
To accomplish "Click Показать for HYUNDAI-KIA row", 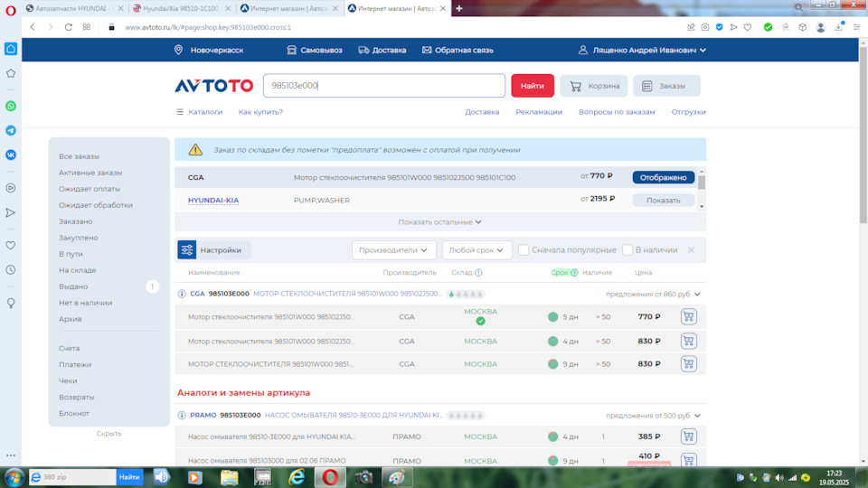I will click(663, 201).
